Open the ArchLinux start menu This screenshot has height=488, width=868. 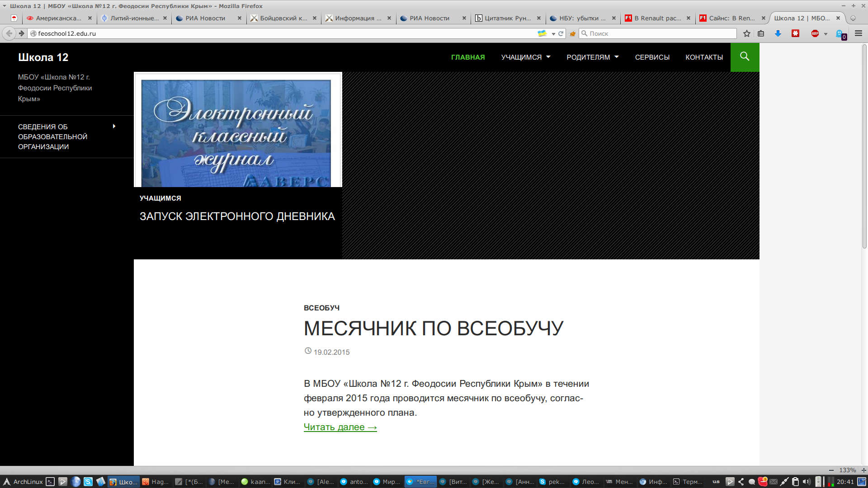click(x=23, y=482)
